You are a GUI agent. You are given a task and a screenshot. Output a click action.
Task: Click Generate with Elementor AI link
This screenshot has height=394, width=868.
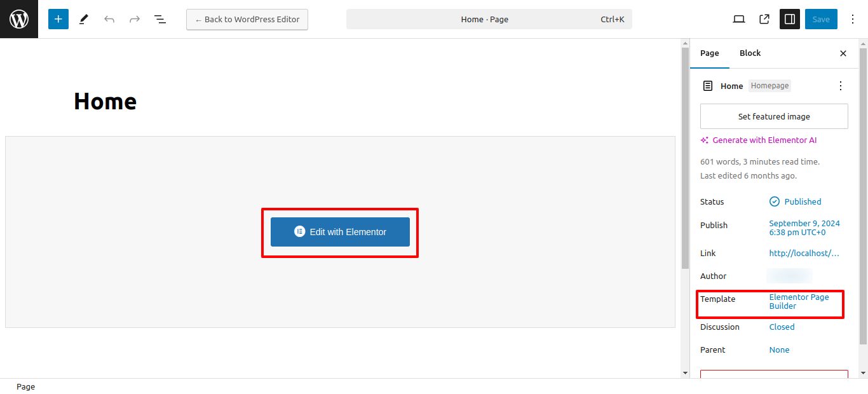tap(764, 140)
